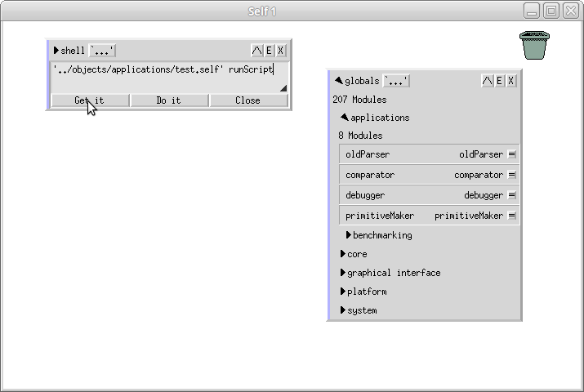Maximize the Self 1 window
584x392 pixels.
[x=551, y=11]
